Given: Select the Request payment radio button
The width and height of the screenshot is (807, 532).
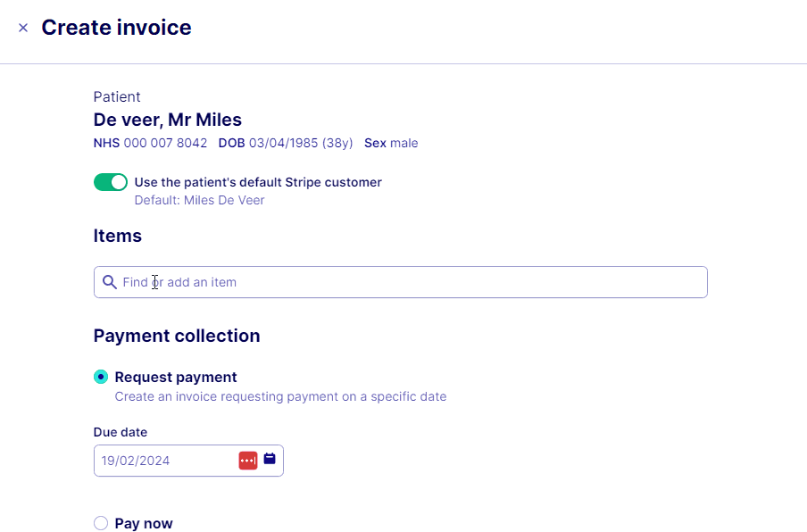Looking at the screenshot, I should (101, 377).
